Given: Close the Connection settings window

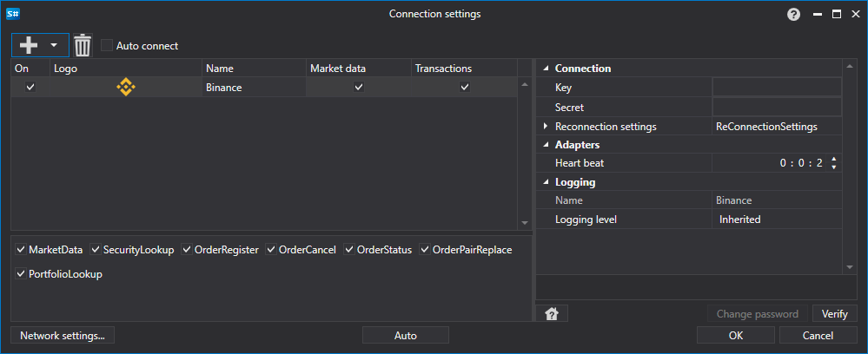Looking at the screenshot, I should pos(854,15).
